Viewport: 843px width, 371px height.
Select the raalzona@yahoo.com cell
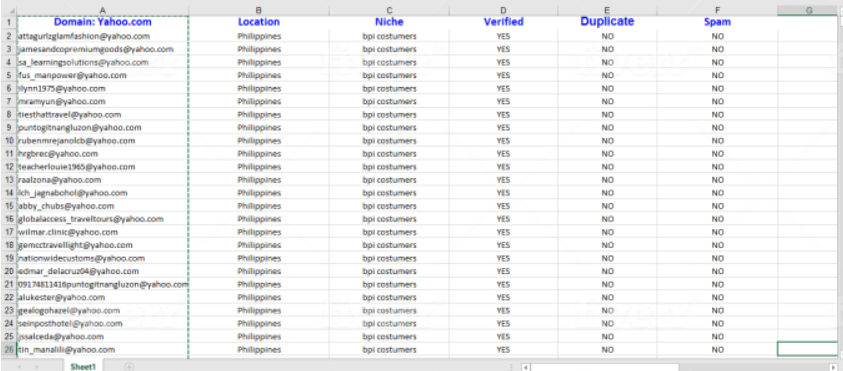click(103, 180)
